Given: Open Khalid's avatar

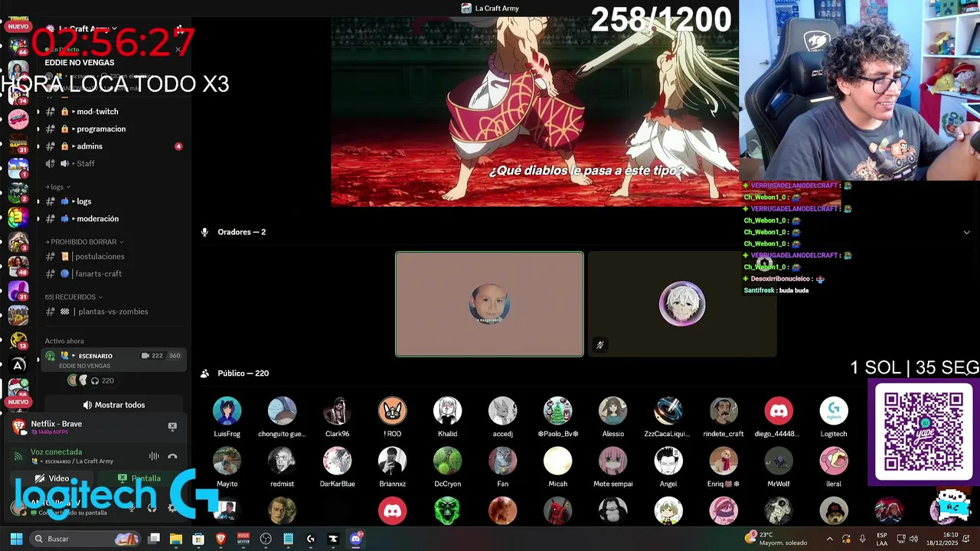Looking at the screenshot, I should click(447, 411).
